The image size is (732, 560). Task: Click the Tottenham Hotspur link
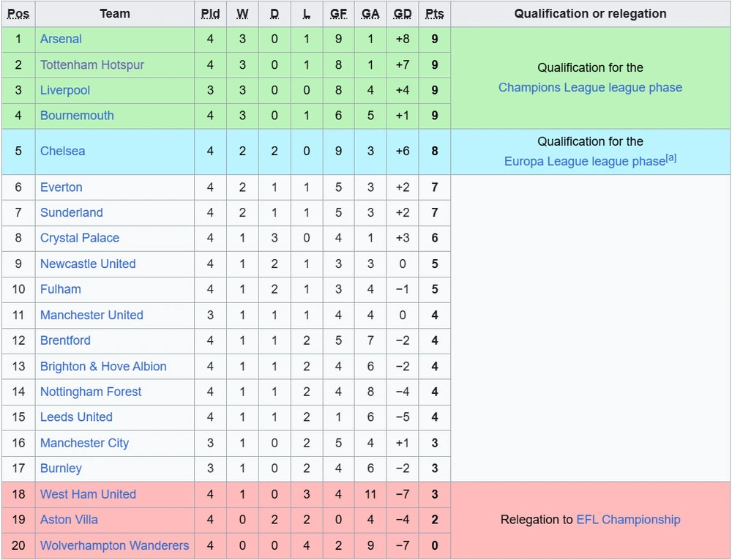tap(92, 64)
